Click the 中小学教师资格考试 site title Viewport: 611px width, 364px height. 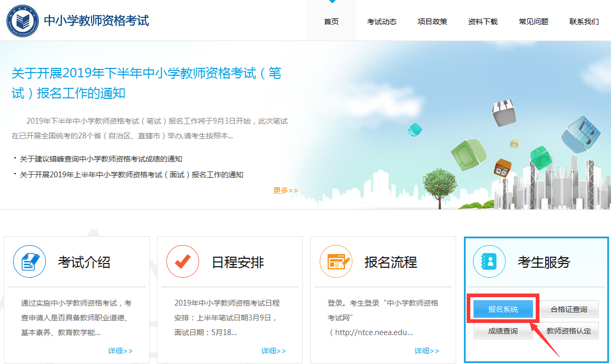[96, 21]
